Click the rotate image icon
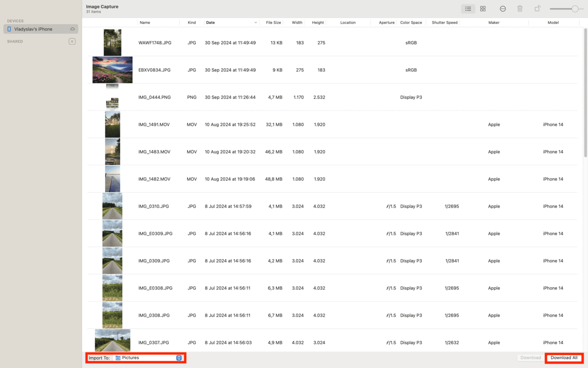Screen dimensions: 588x368 tap(537, 9)
